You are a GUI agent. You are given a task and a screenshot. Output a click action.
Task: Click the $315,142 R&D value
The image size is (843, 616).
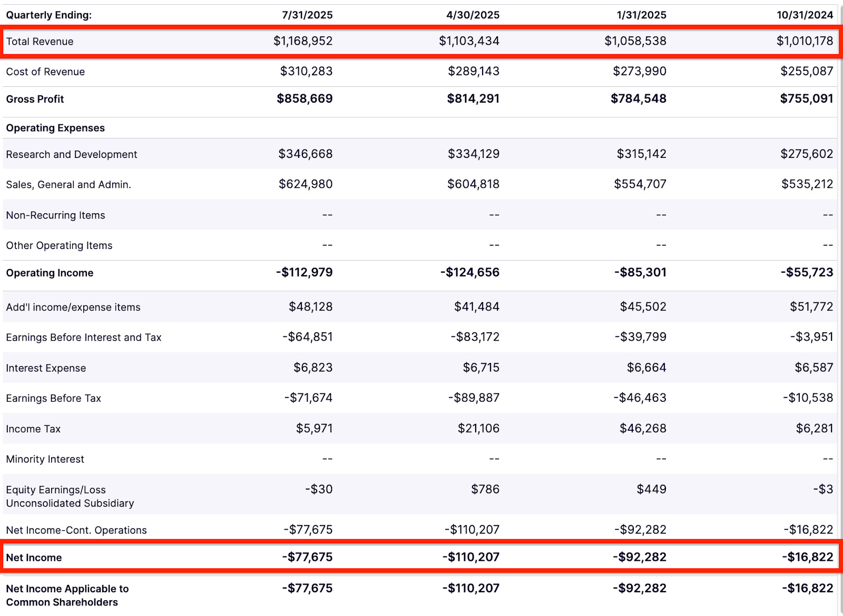(642, 154)
